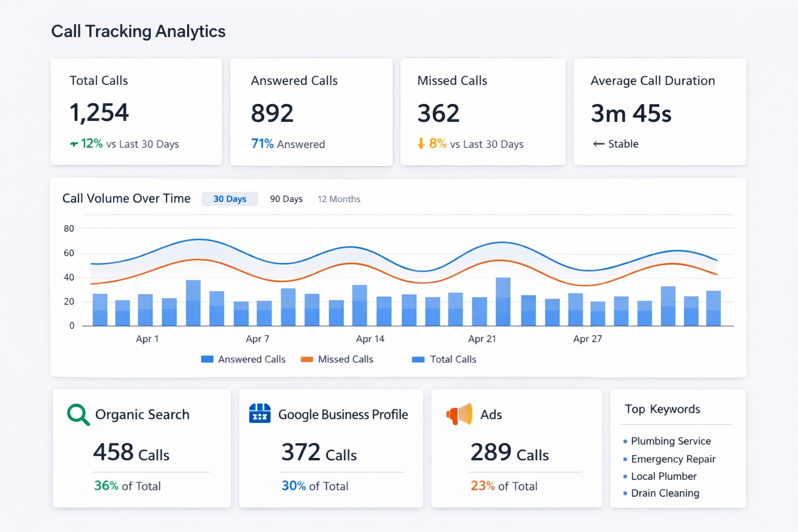Viewport: 798px width, 532px height.
Task: Select the Google Business Profile storefront icon
Action: (260, 414)
